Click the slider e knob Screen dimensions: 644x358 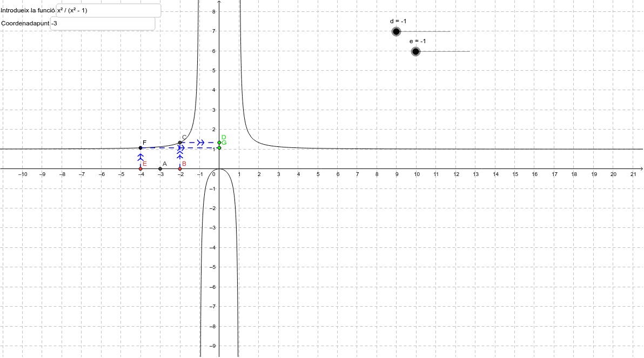pyautogui.click(x=415, y=51)
